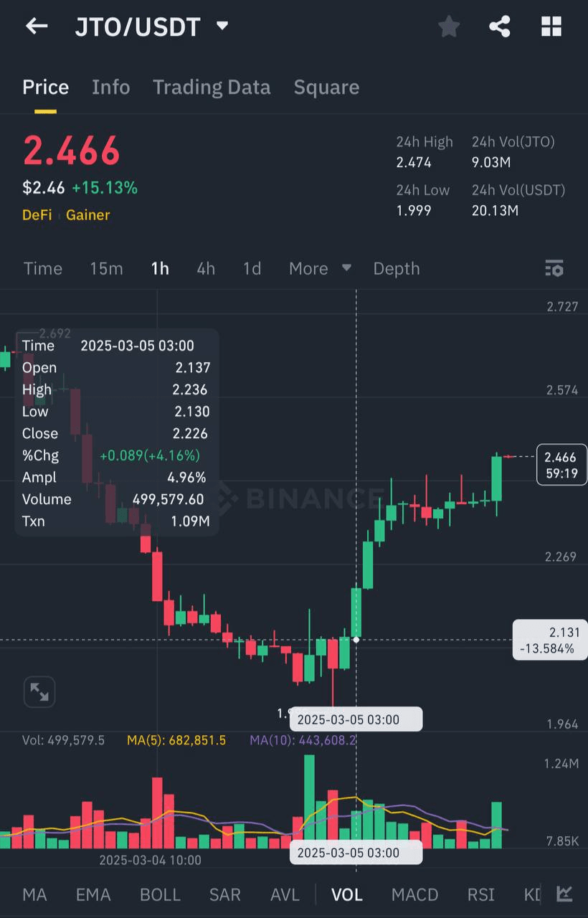Open the grid layout icon
This screenshot has height=918, width=588.
[x=551, y=27]
